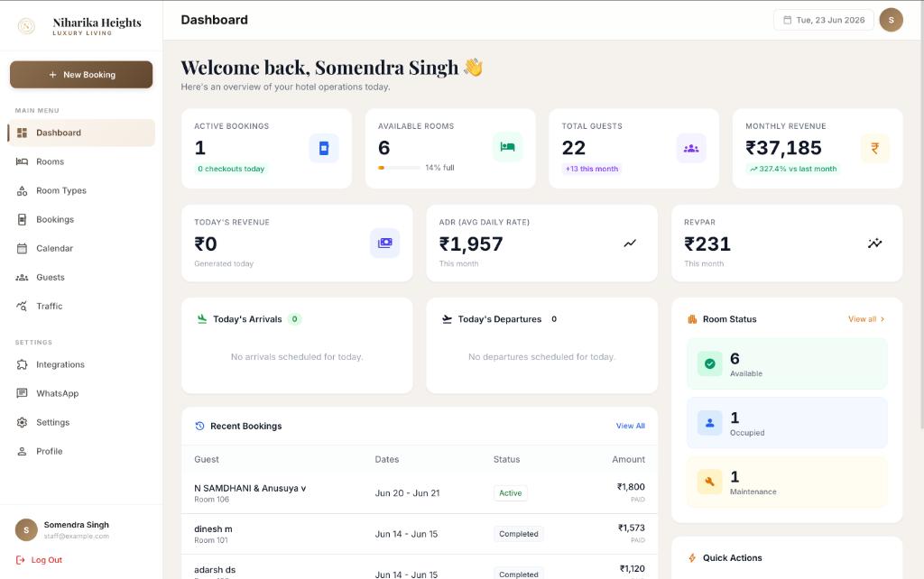Click the New Booking button
924x579 pixels.
click(81, 75)
